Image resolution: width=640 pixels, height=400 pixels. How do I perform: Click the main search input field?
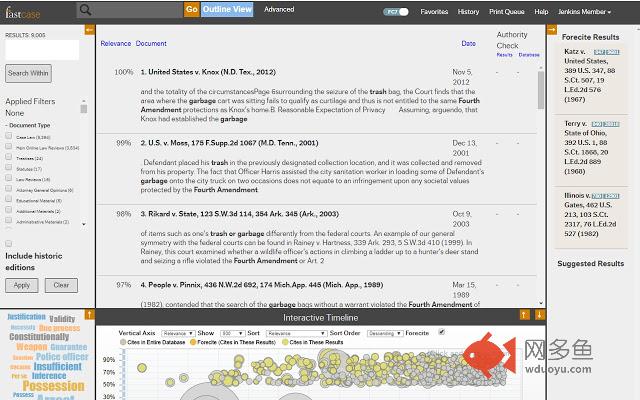point(129,10)
